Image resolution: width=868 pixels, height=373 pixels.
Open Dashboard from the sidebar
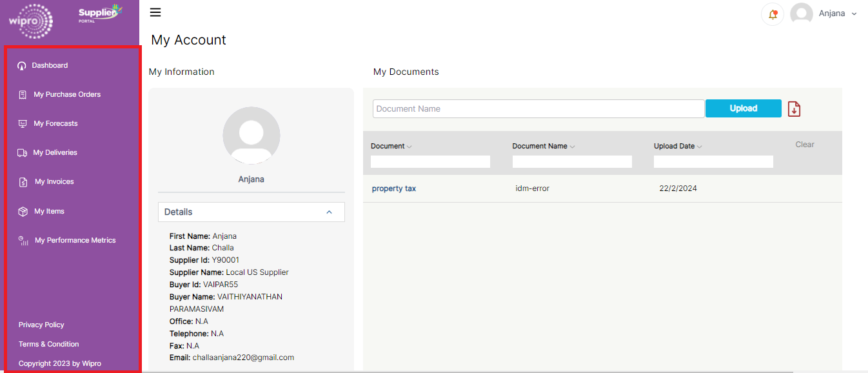[50, 65]
